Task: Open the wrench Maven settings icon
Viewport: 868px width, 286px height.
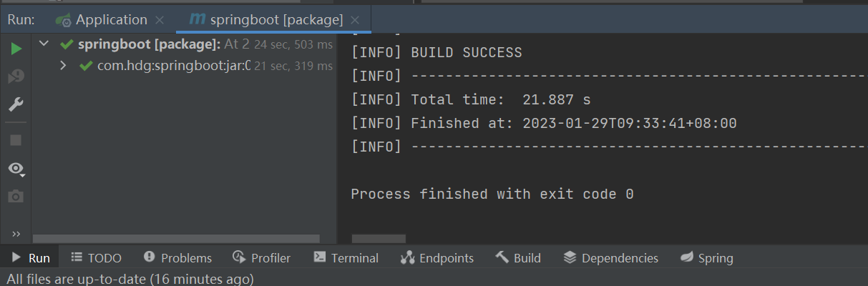Action: [16, 105]
